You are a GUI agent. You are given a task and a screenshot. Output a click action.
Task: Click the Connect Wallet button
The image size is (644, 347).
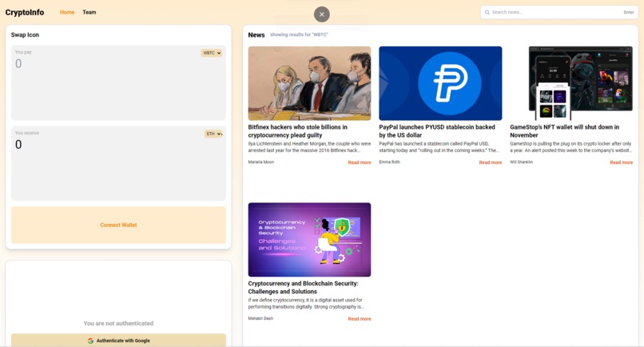(118, 225)
